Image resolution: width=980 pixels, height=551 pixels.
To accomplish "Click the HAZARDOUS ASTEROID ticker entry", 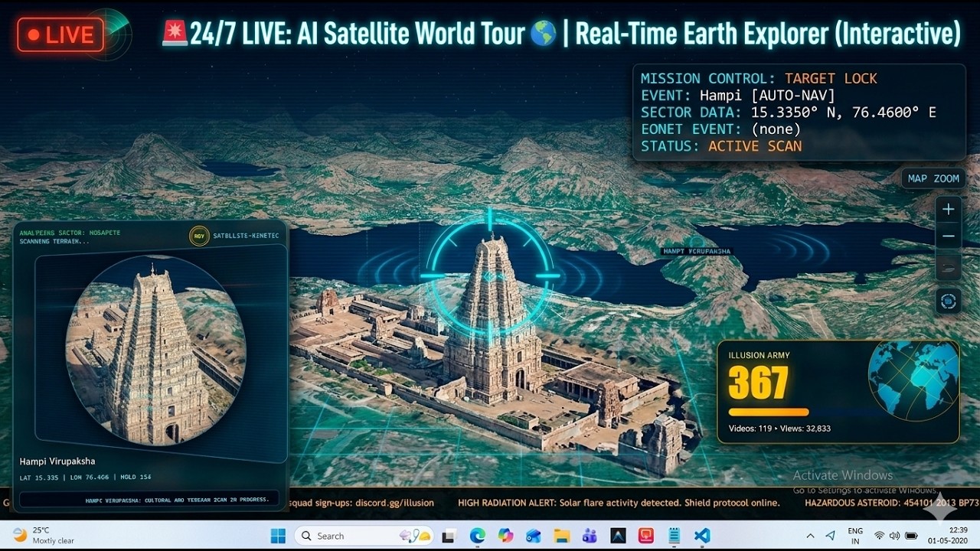I will pyautogui.click(x=892, y=503).
